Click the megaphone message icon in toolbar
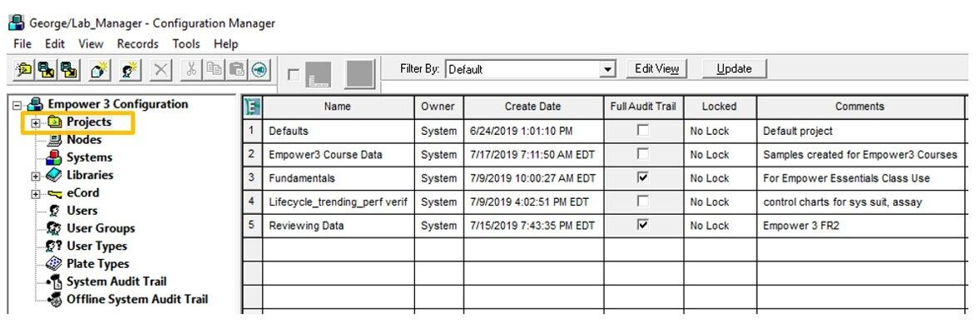Image resolution: width=980 pixels, height=333 pixels. point(260,69)
